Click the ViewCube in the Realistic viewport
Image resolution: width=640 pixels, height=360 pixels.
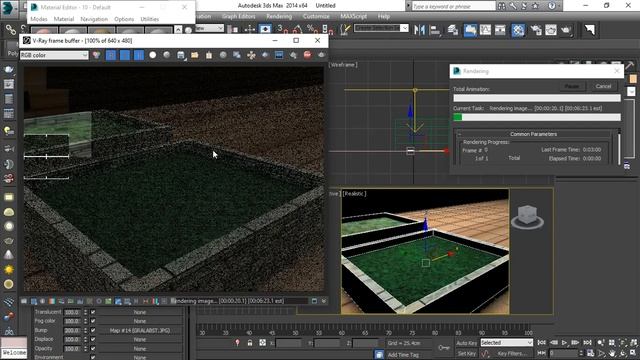pos(527,216)
